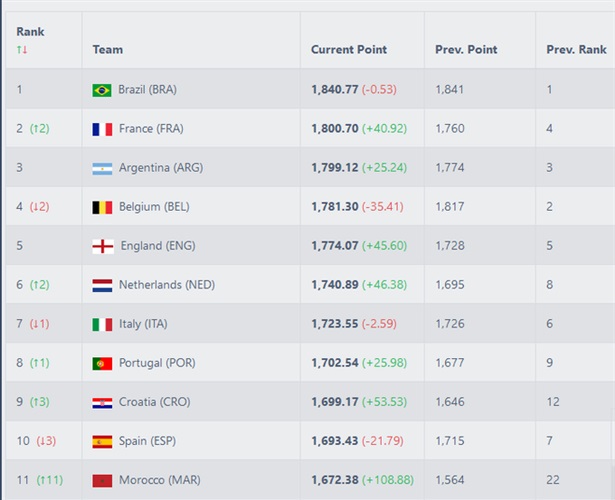Click the Croatia flag icon
Image resolution: width=615 pixels, height=500 pixels.
point(102,402)
